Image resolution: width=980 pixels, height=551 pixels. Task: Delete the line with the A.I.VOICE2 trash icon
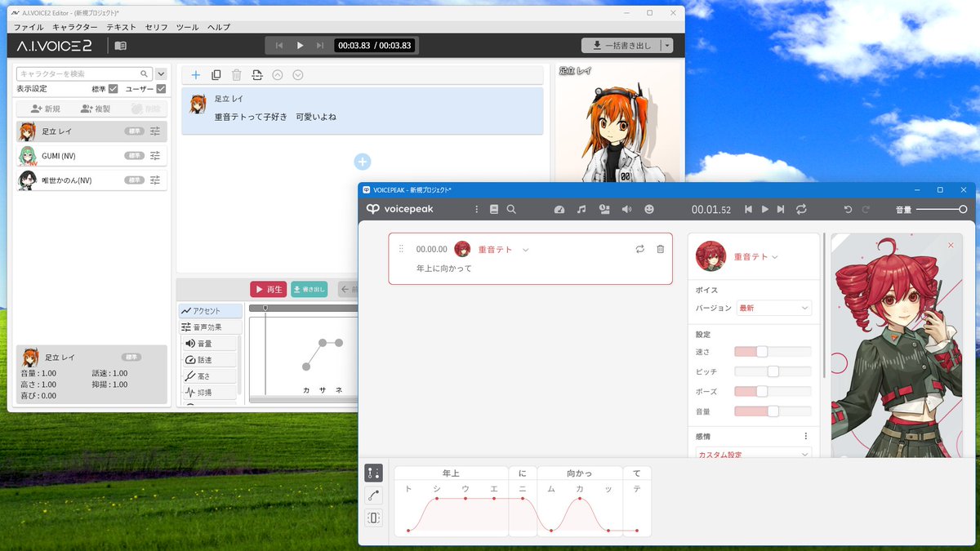236,75
